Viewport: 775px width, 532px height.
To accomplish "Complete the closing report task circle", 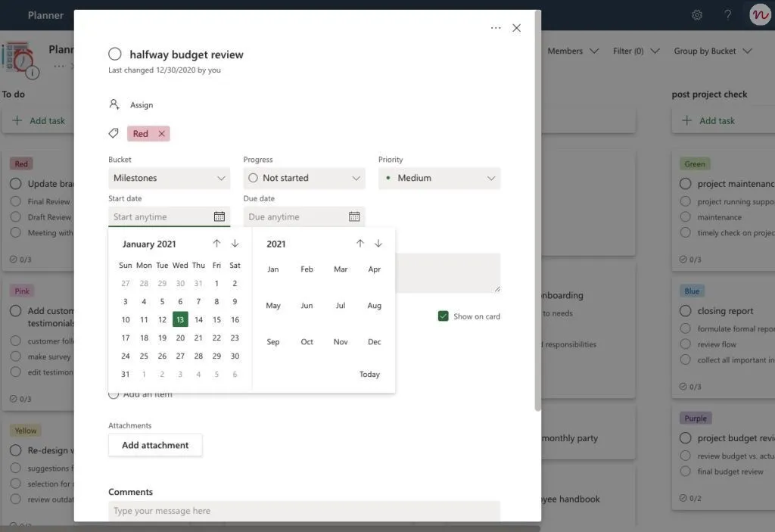I will tap(685, 310).
